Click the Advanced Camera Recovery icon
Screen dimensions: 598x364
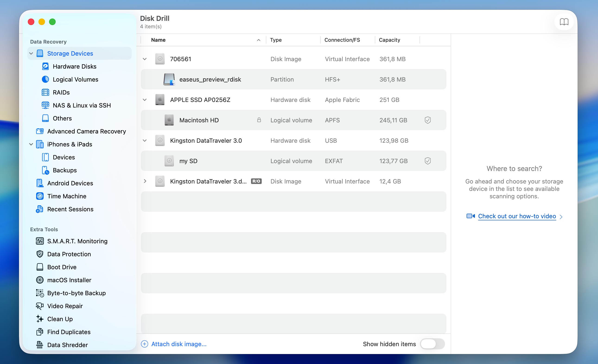pos(40,131)
